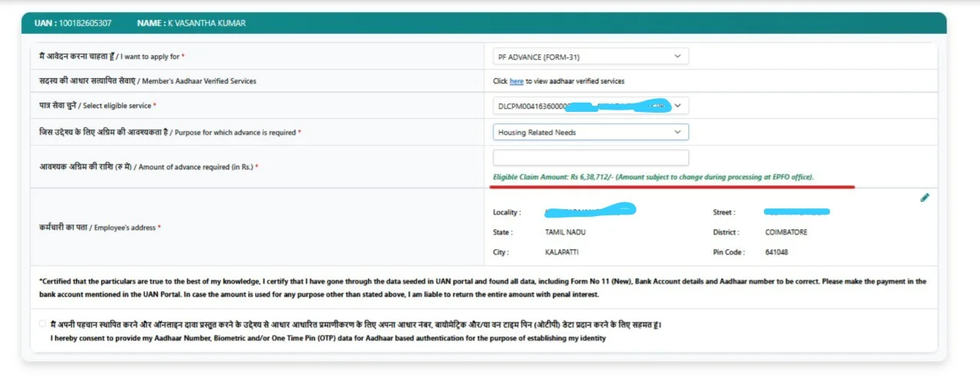This screenshot has height=390, width=980.
Task: Open the 'here' aadhaar verified services link
Action: (x=516, y=81)
